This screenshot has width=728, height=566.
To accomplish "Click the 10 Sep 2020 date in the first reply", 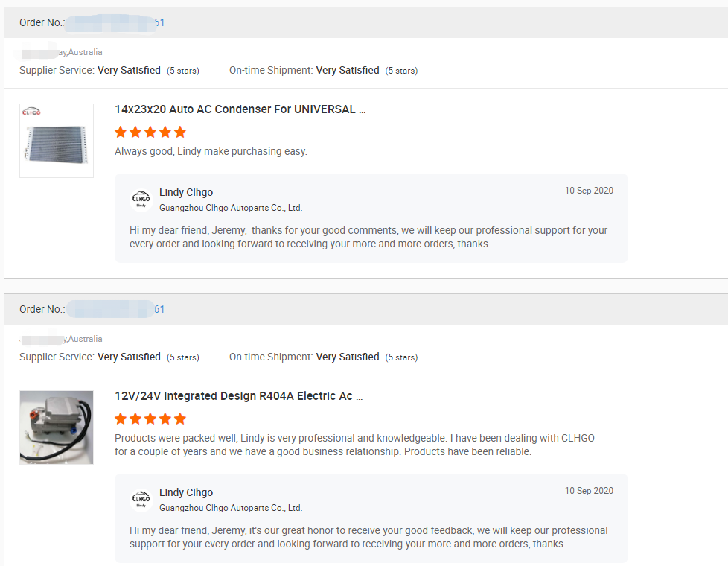I will 589,191.
